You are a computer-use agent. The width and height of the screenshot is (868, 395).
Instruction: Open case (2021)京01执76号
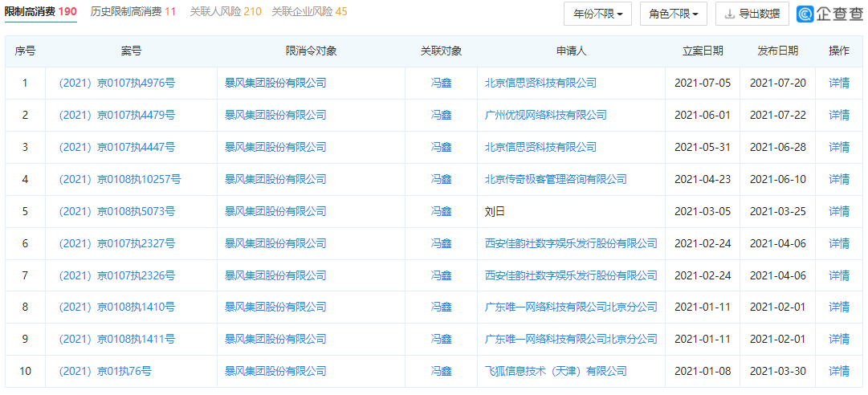[104, 371]
